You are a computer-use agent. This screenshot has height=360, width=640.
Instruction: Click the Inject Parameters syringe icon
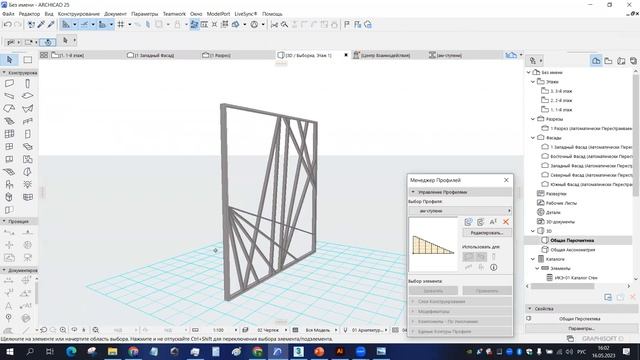click(x=51, y=24)
